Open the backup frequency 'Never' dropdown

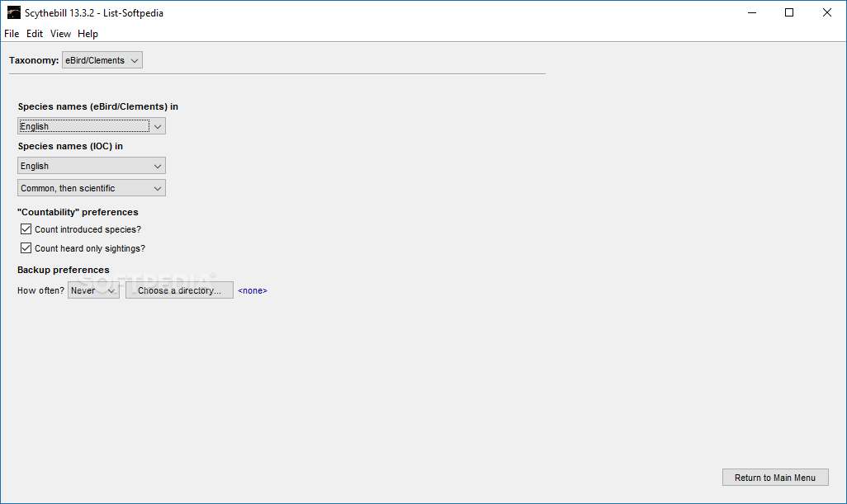(93, 290)
